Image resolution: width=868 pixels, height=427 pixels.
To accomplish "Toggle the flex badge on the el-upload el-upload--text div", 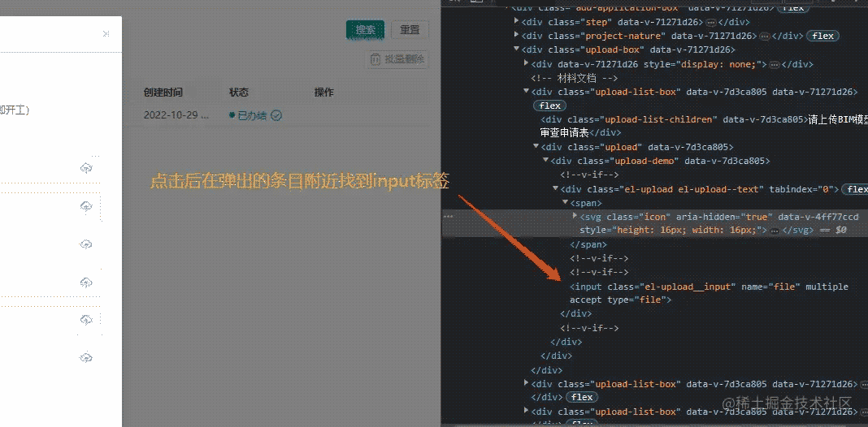I will 855,189.
